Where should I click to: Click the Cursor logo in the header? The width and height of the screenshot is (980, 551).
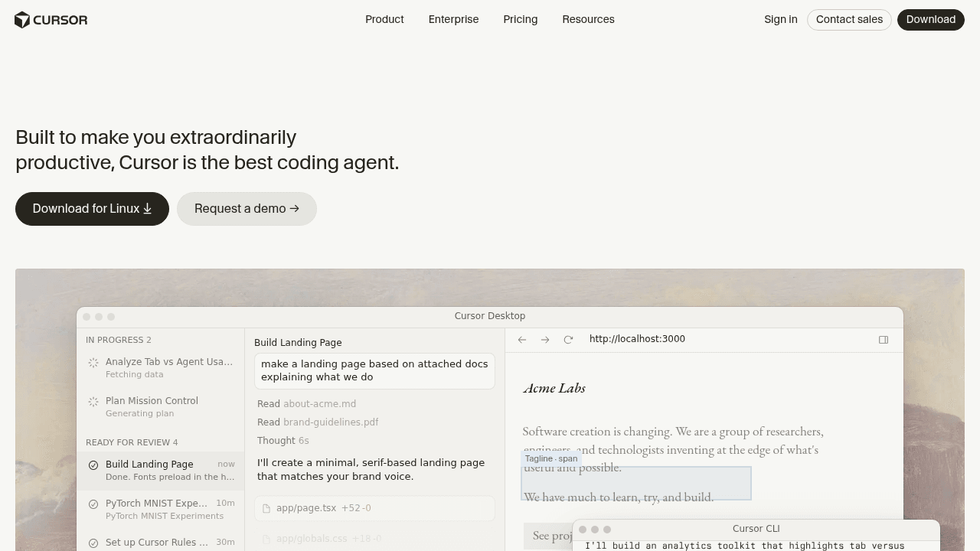coord(51,20)
